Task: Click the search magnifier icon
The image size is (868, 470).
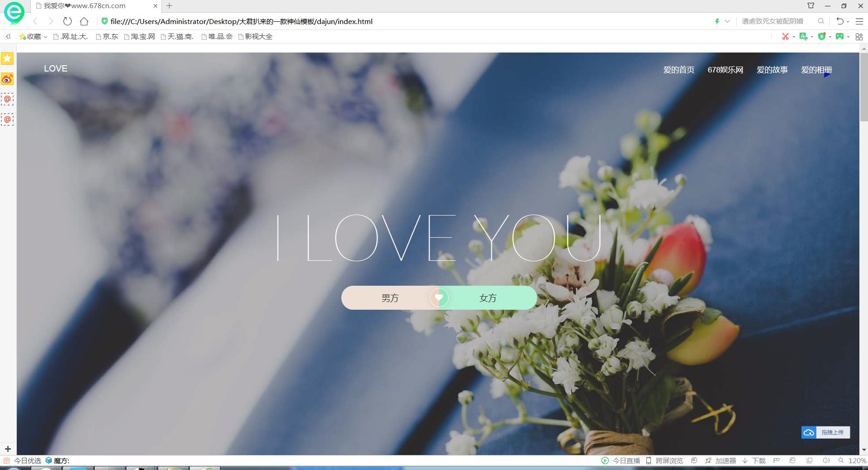Action: click(821, 21)
